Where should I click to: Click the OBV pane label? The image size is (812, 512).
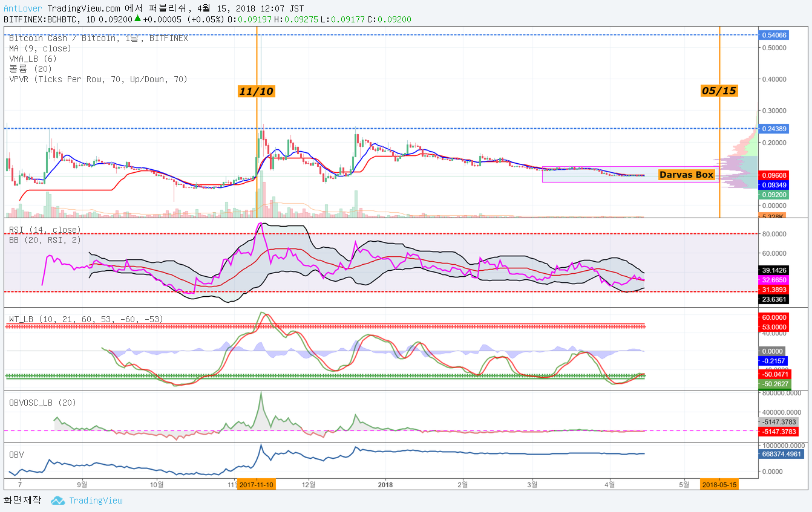[x=16, y=454]
